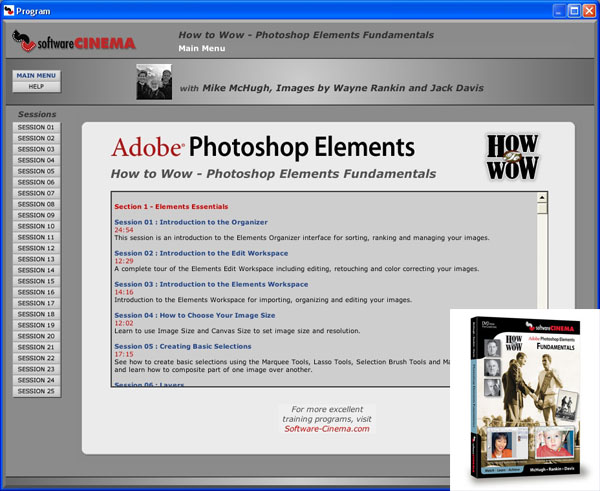The height and width of the screenshot is (491, 600).
Task: Open Session 01 : Introduction to the Organizer link
Action: click(191, 222)
